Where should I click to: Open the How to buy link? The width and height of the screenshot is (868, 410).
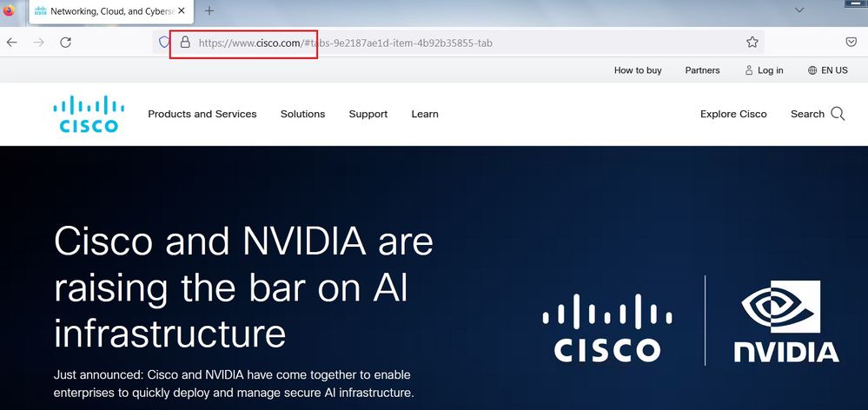pos(638,70)
